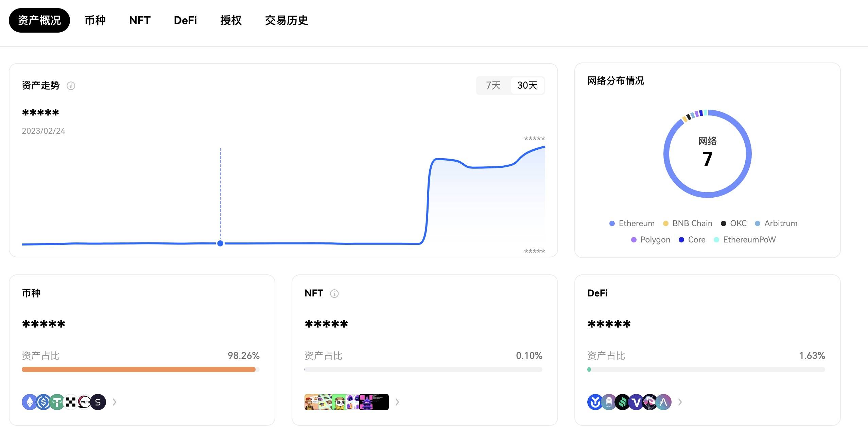Switch to the 交易历史 tab
The image size is (868, 436).
coord(286,21)
